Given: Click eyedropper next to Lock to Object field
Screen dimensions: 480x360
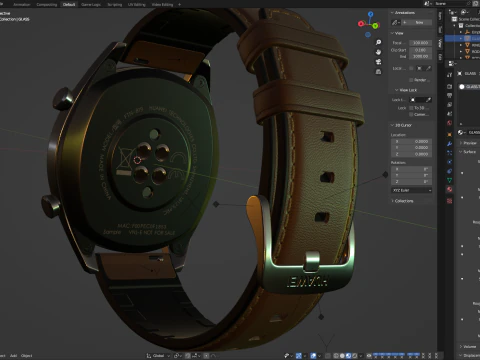Looking at the screenshot, I should pos(429,100).
